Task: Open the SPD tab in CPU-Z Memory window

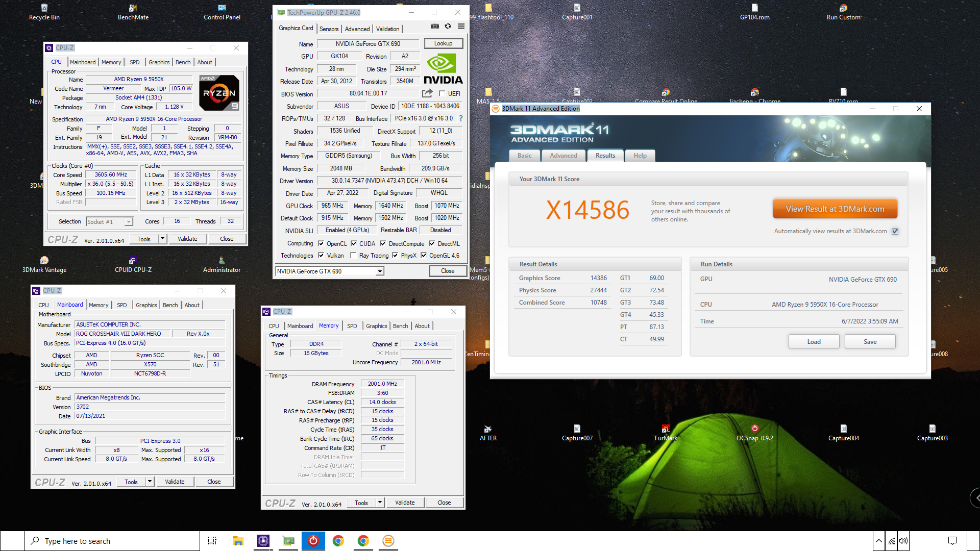Action: [x=352, y=326]
